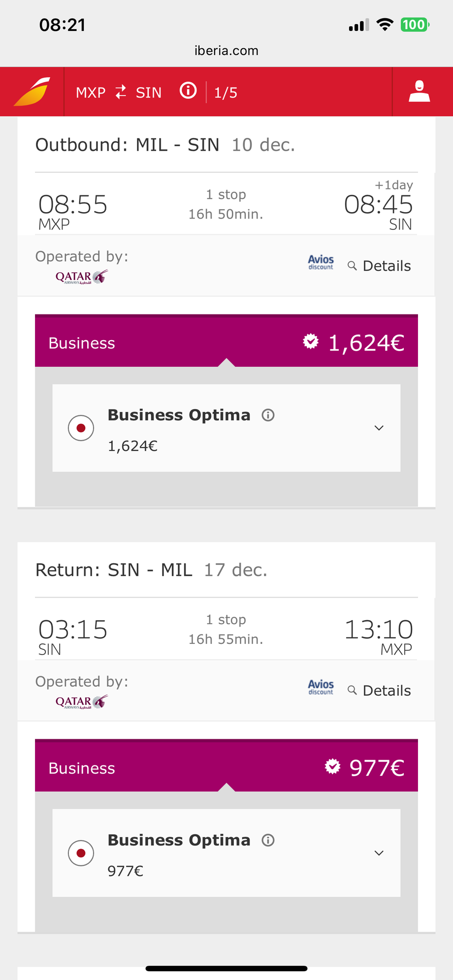Tap outbound Qatar Airways operator logo
The height and width of the screenshot is (980, 453).
pyautogui.click(x=81, y=277)
